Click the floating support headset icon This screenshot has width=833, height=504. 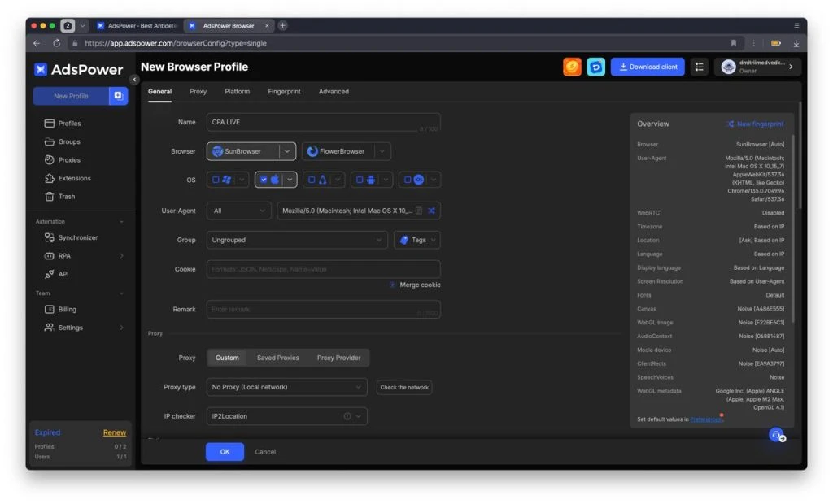click(x=777, y=435)
